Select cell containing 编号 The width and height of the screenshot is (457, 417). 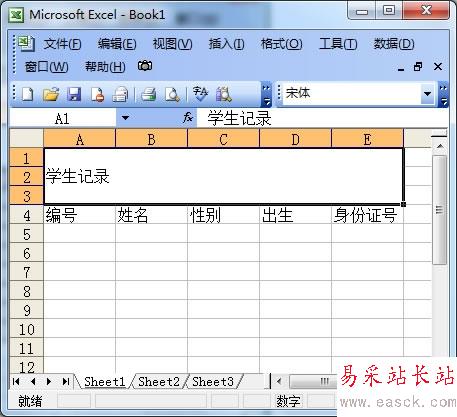click(x=79, y=215)
